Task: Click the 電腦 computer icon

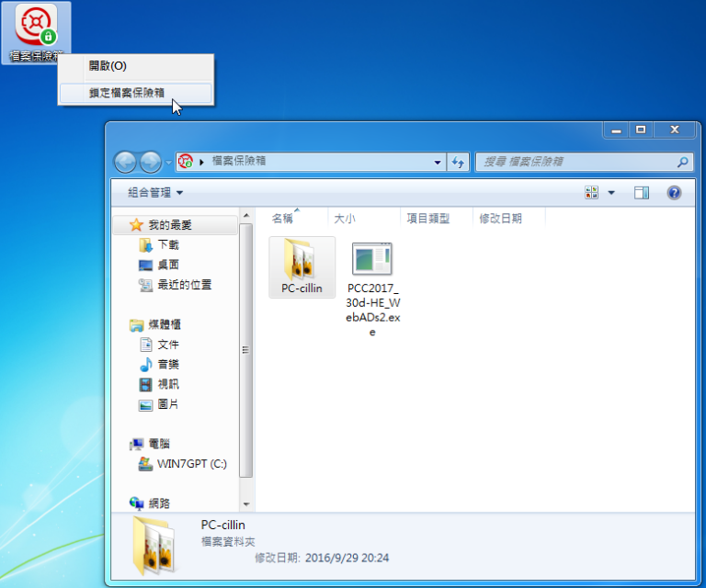Action: pos(136,445)
